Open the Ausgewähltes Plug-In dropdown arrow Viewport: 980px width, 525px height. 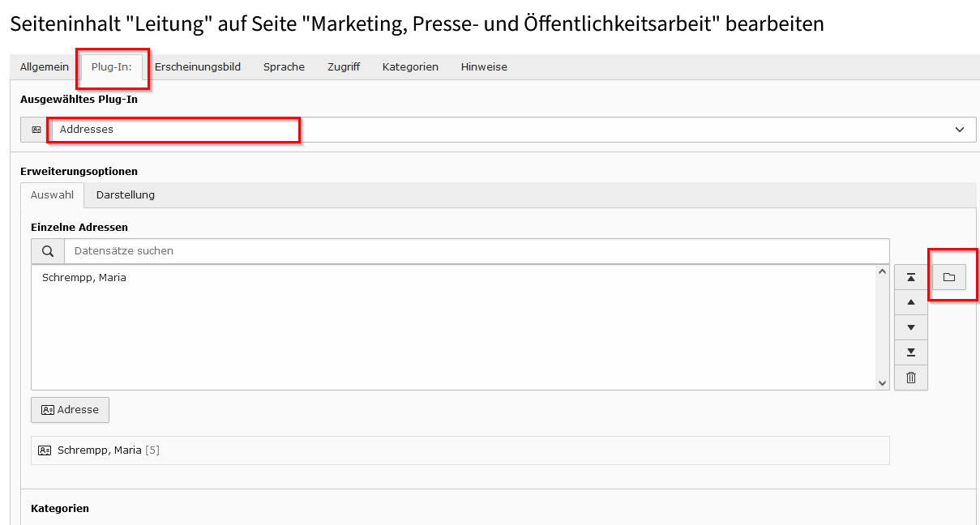coord(960,130)
